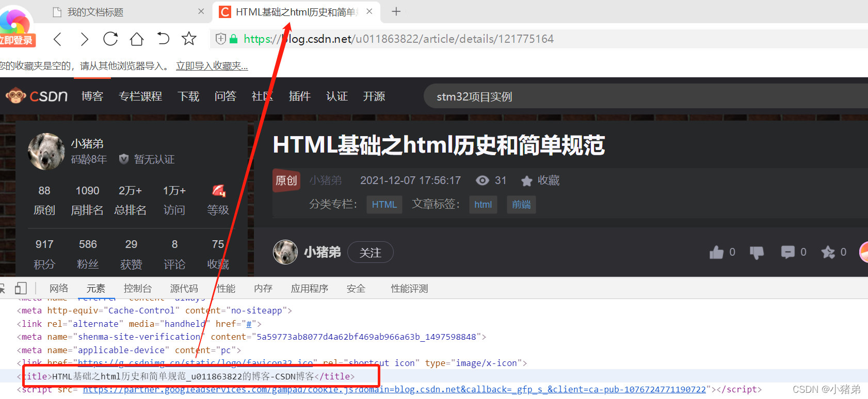Click the HTML category tag
The image size is (868, 399).
(384, 205)
